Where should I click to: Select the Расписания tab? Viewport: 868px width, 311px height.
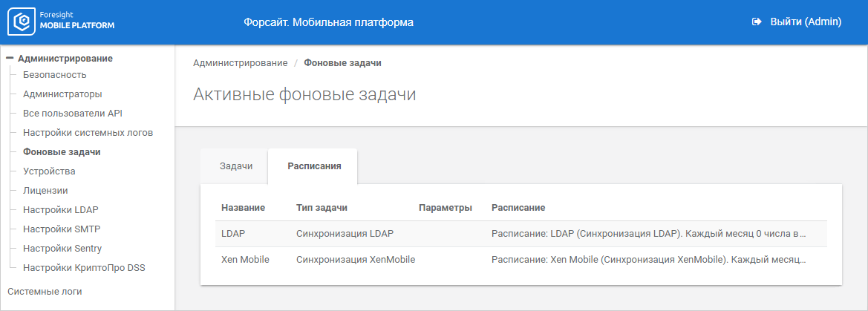[x=314, y=166]
